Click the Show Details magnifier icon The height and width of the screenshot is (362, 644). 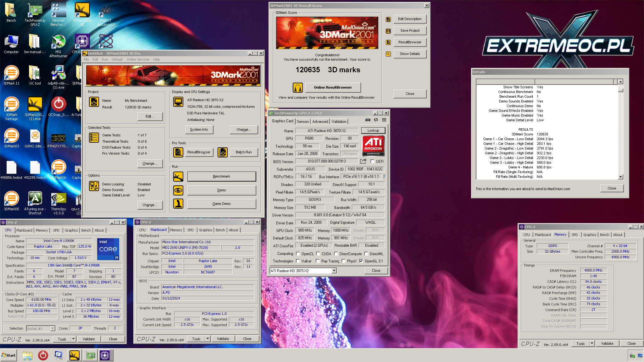point(388,54)
